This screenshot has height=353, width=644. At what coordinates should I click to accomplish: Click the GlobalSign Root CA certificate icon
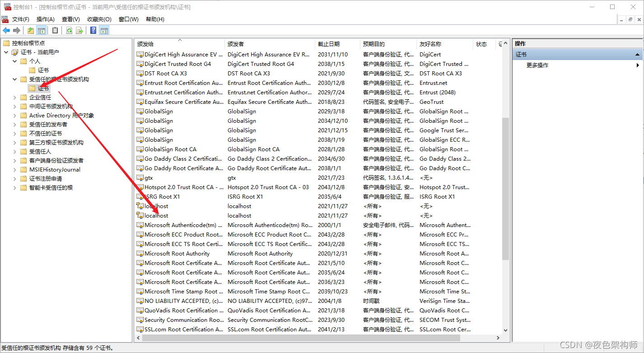[140, 149]
